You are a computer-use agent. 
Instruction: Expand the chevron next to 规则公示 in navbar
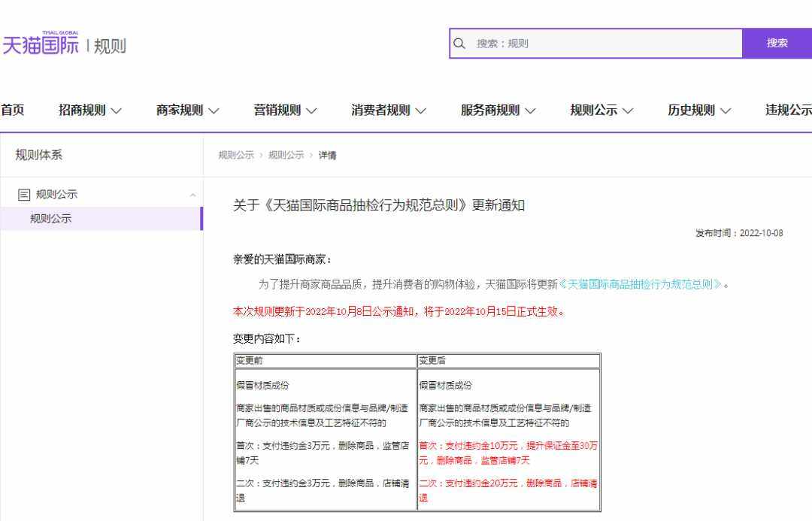[628, 111]
